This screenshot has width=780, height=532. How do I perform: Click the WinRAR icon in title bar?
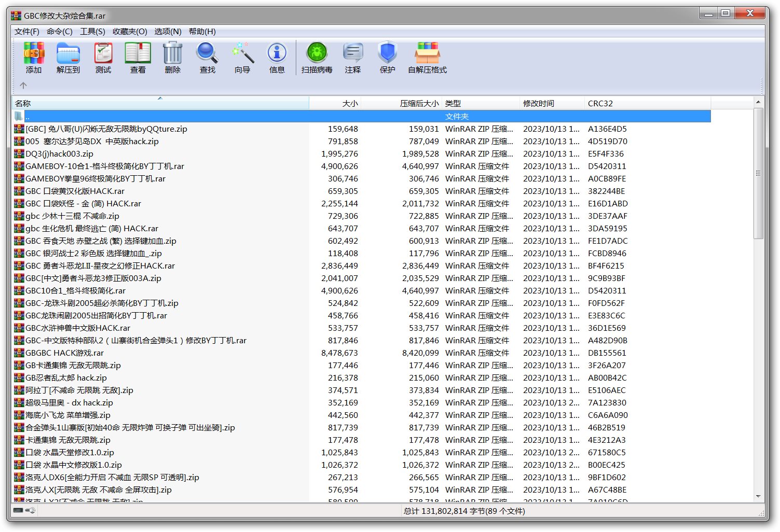click(16, 16)
